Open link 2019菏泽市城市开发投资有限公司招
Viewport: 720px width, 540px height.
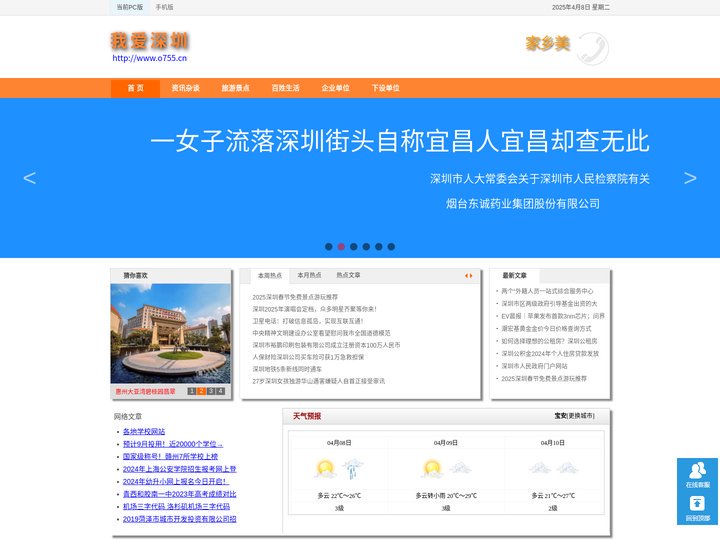(x=180, y=519)
